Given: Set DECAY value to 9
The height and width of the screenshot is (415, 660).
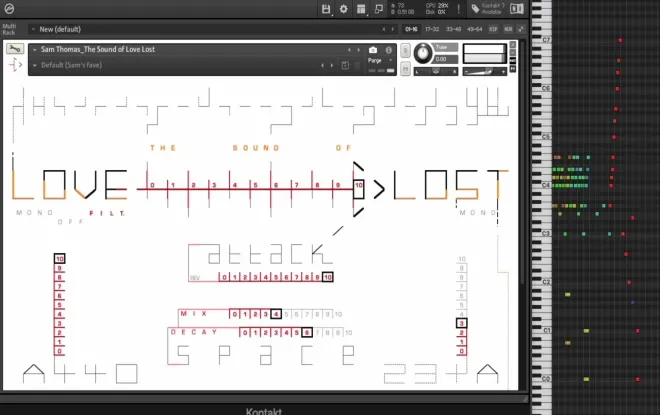Looking at the screenshot, I should (338, 333).
